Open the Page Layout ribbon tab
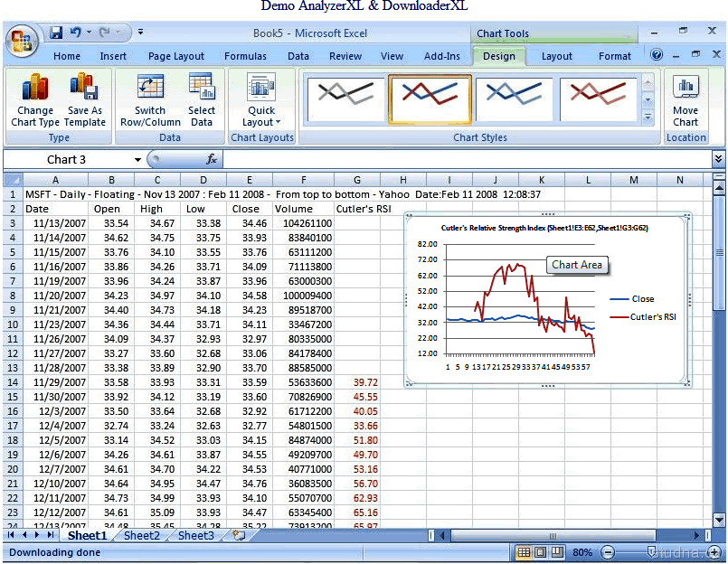728x564 pixels. (x=176, y=56)
